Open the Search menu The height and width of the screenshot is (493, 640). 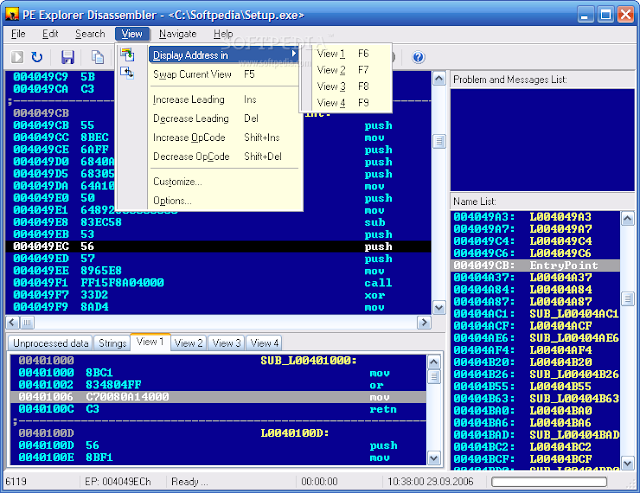(90, 34)
